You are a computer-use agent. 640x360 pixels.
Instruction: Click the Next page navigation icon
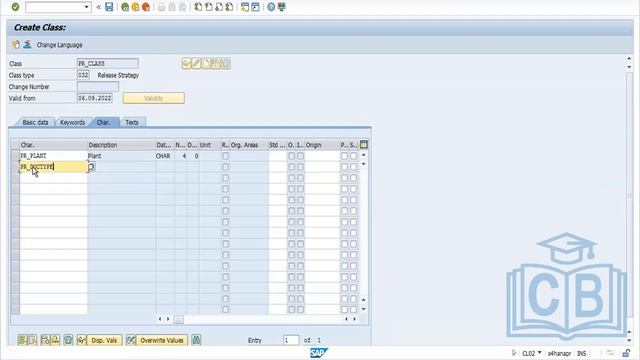pos(219,7)
